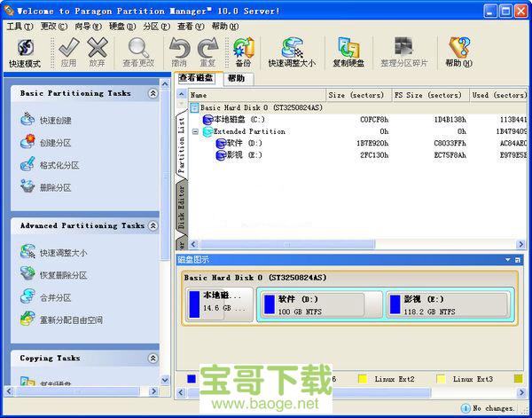This screenshot has height=418, width=532.
Task: Select the 软件 (D:) block in the disk map
Action: click(314, 304)
